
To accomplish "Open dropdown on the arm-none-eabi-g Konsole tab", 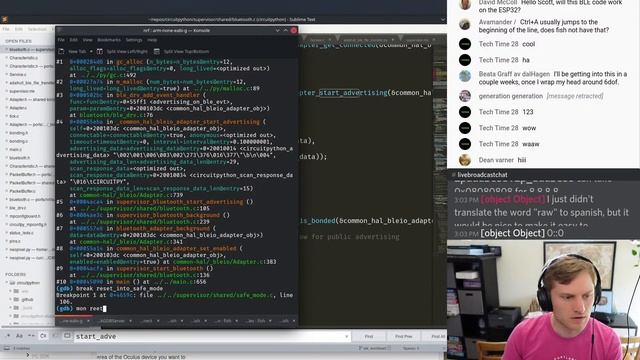I will pos(88,321).
